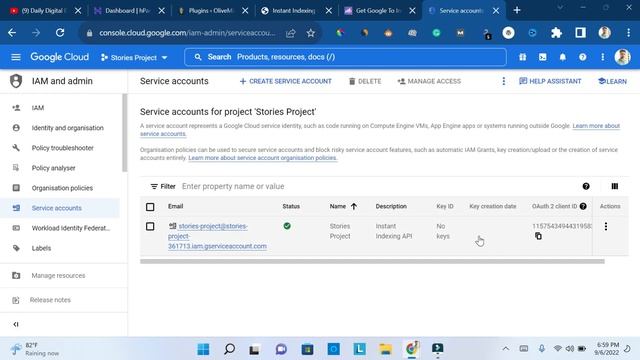Click Create Service Account button
Screen dimensions: 640x360
tap(285, 81)
